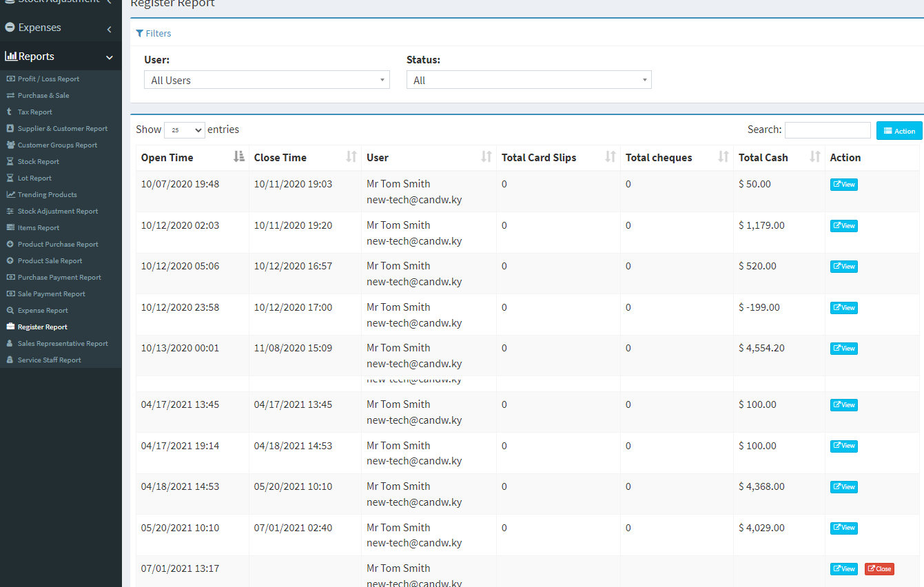The width and height of the screenshot is (924, 587).
Task: Open Sale Payment Report
Action: (x=52, y=293)
